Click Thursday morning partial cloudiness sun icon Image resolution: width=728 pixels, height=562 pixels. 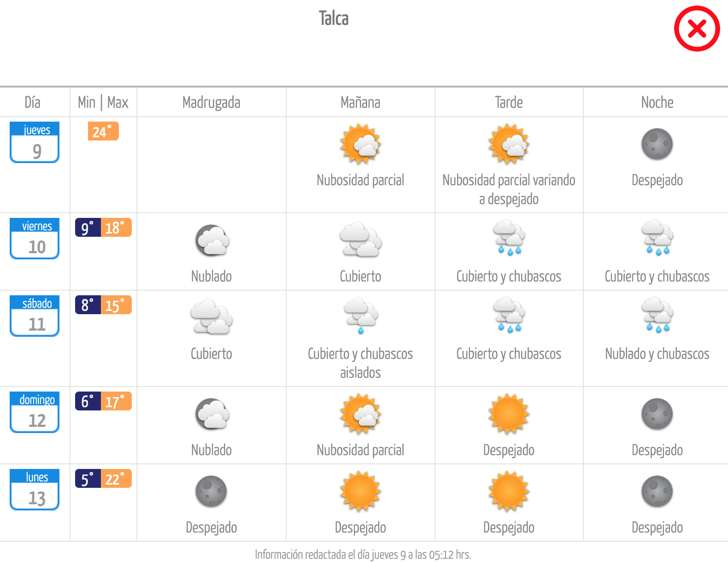pyautogui.click(x=360, y=144)
